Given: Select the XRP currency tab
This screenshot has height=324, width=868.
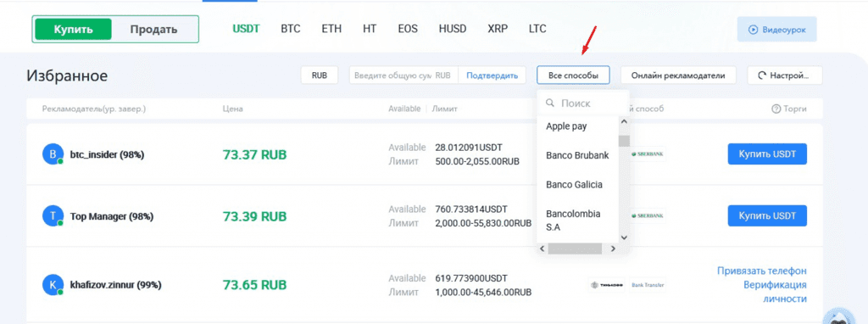Looking at the screenshot, I should coord(498,29).
